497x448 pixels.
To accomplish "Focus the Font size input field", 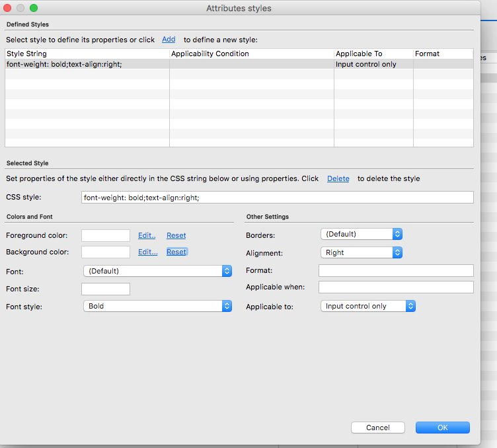I will [x=106, y=289].
